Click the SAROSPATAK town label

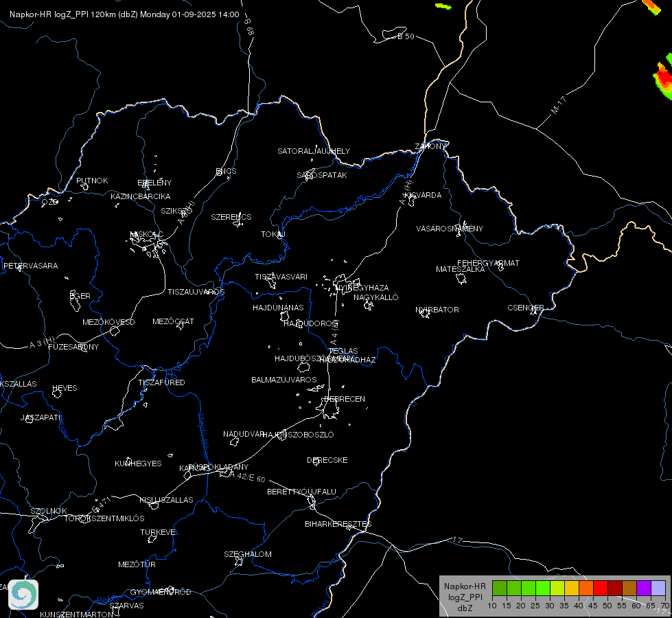coord(322,175)
